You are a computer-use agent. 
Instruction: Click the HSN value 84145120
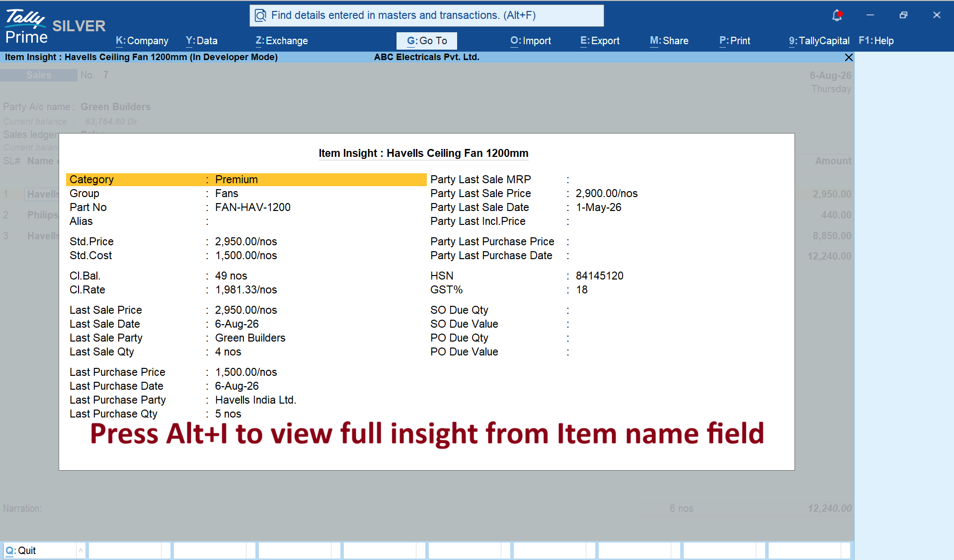600,276
